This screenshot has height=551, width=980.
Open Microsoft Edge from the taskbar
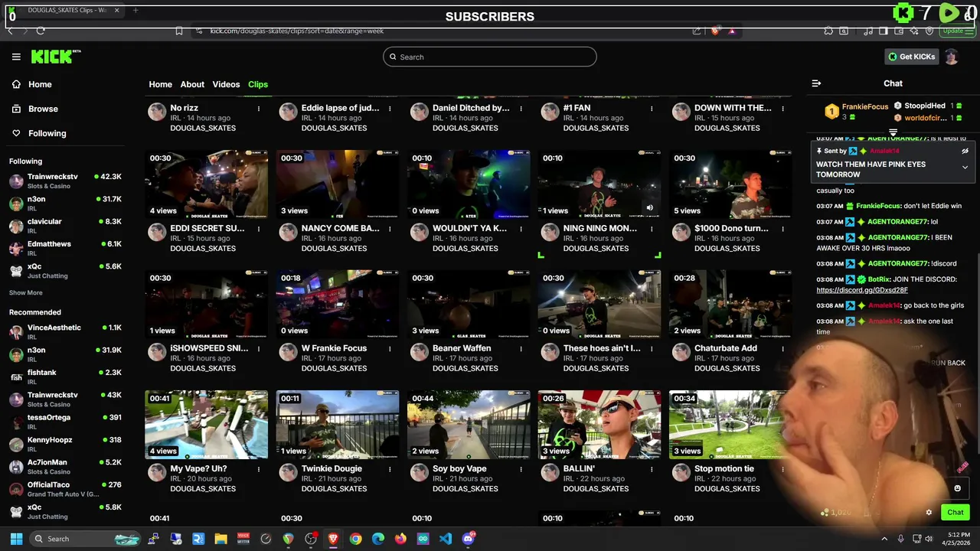378,539
